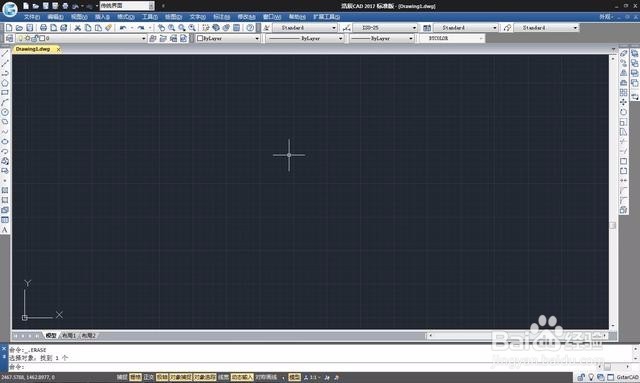This screenshot has width=640, height=383.
Task: Select the Pan hand tool
Action: (162, 28)
